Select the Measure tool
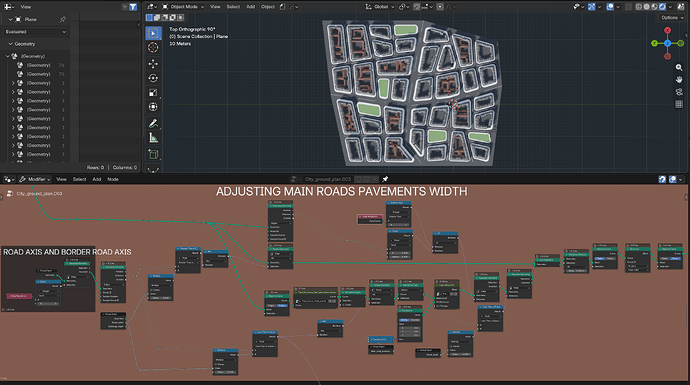This screenshot has height=385, width=690. [x=153, y=138]
